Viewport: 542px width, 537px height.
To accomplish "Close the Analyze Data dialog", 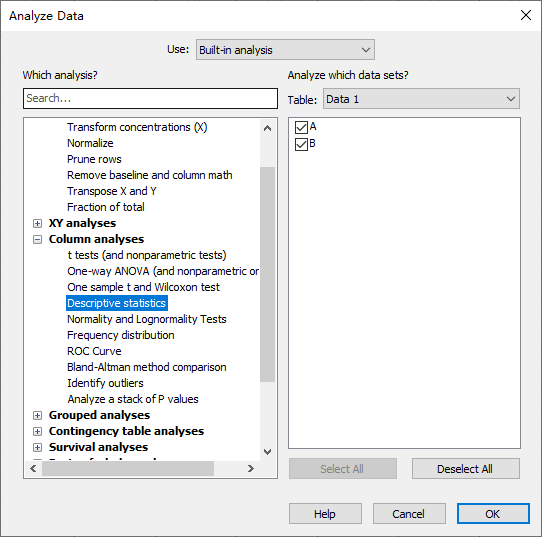I will (x=525, y=15).
